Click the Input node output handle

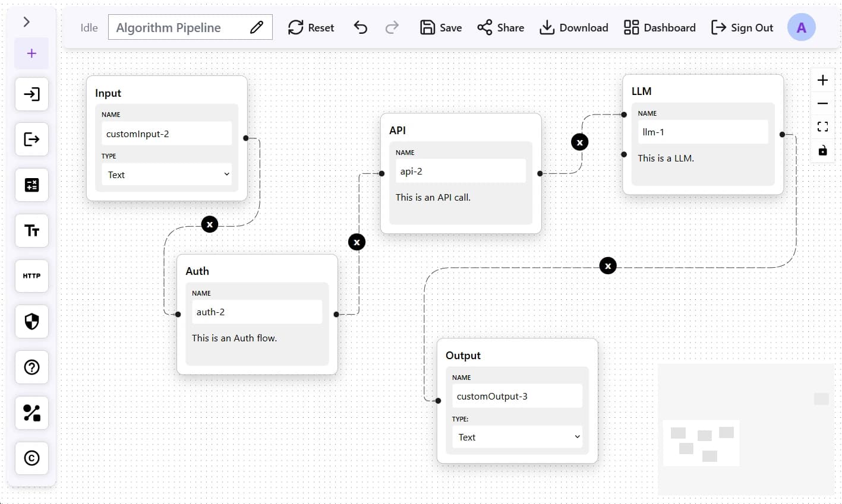coord(246,138)
